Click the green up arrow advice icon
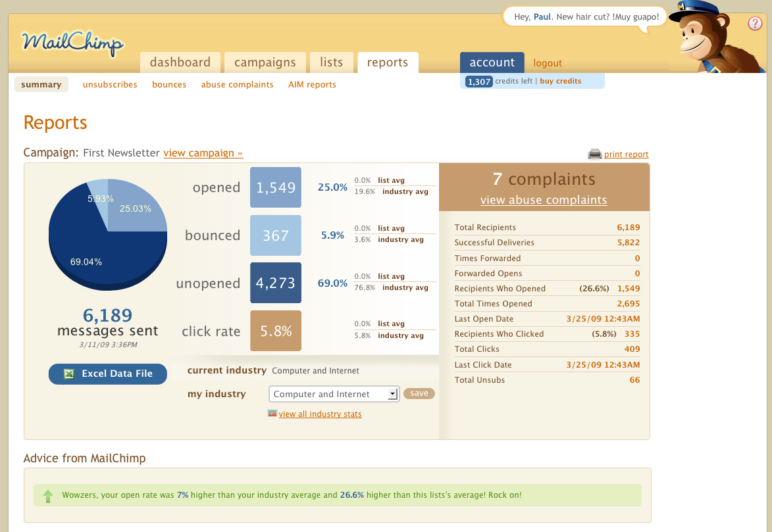Screen dimensions: 772x532 [47, 496]
